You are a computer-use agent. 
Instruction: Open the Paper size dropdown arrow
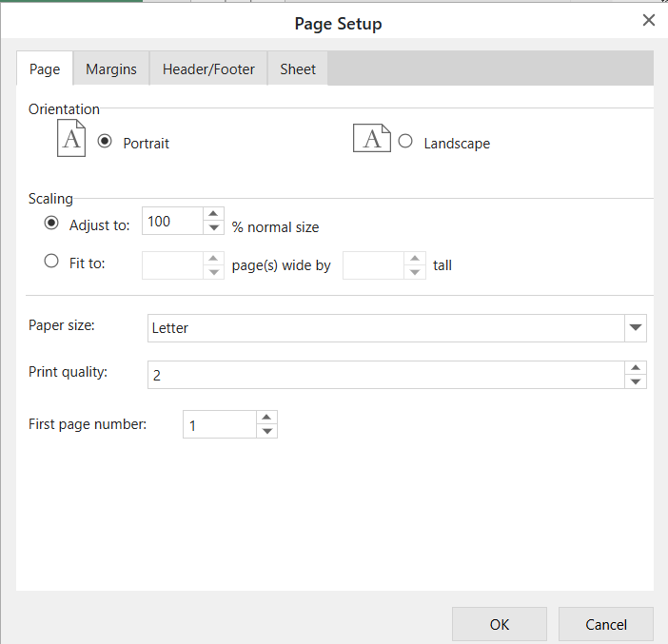636,328
